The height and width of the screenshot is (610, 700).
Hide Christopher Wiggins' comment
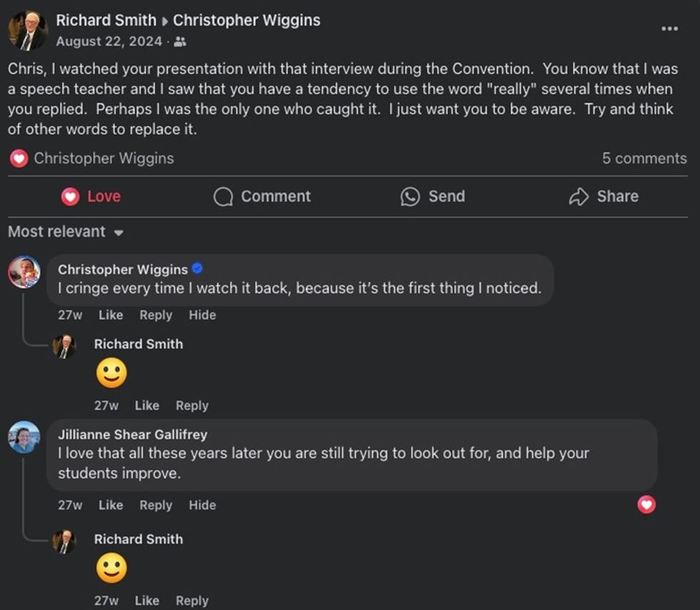pos(202,315)
